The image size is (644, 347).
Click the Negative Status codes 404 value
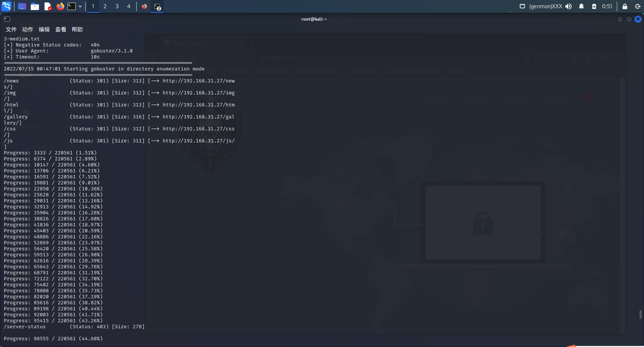pos(95,45)
